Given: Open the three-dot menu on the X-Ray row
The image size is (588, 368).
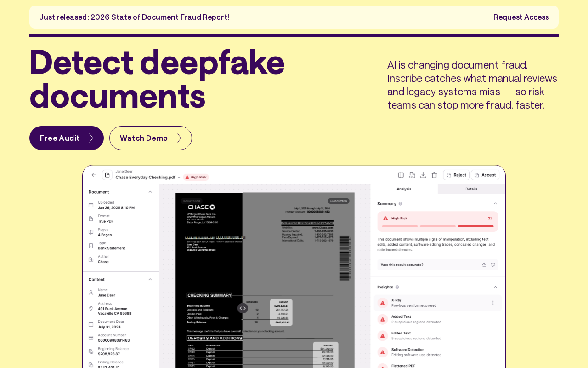Looking at the screenshot, I should 493,303.
